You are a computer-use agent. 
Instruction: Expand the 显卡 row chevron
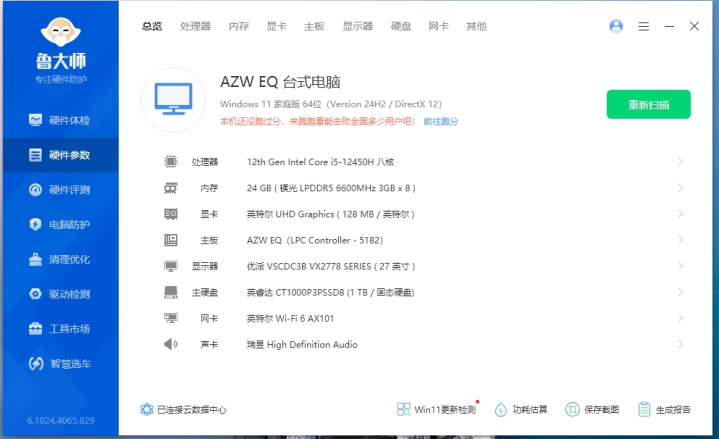click(680, 214)
